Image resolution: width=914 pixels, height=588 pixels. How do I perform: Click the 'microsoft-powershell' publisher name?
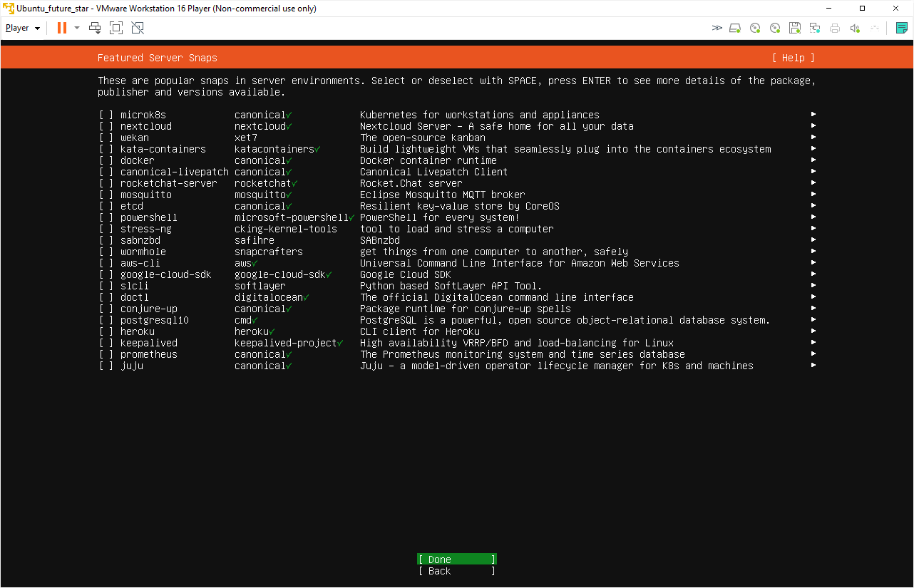click(x=292, y=217)
